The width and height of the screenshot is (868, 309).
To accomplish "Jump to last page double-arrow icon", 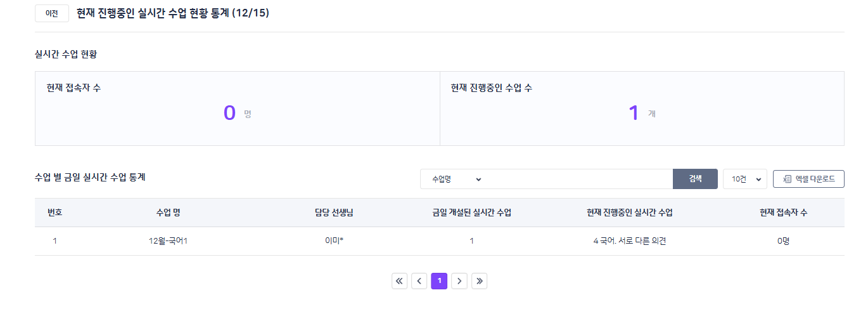I will pyautogui.click(x=480, y=280).
